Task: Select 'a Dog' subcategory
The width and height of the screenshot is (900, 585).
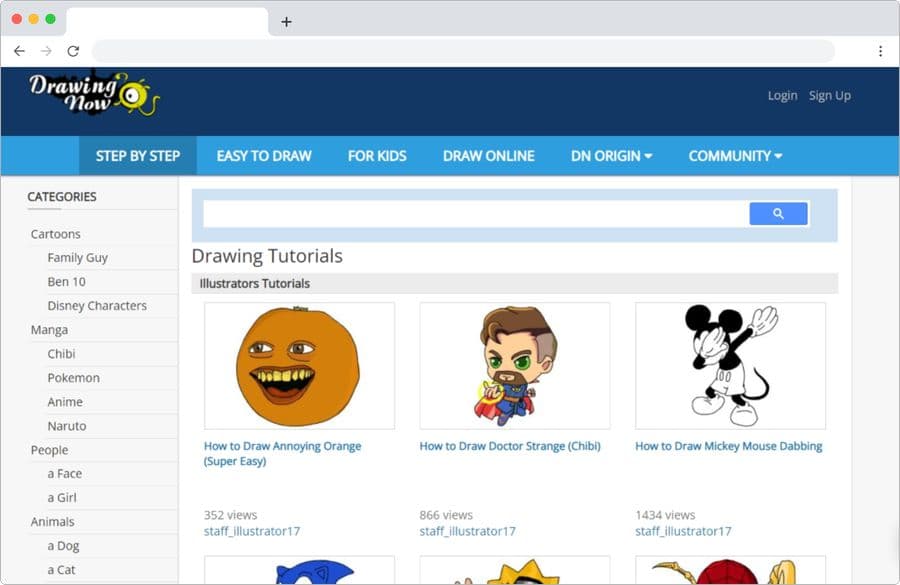Action: point(63,547)
